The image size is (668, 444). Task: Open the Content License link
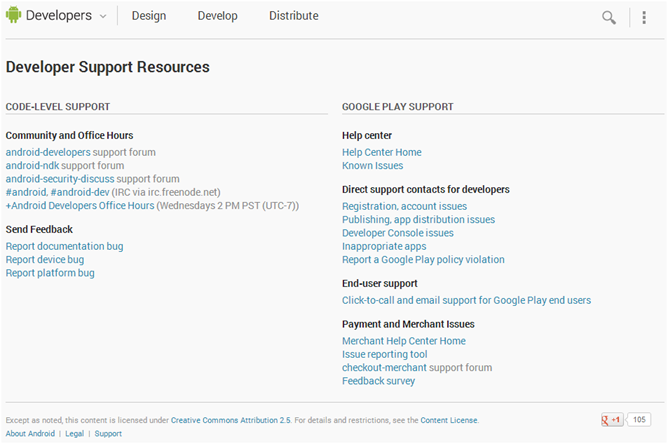coord(449,420)
